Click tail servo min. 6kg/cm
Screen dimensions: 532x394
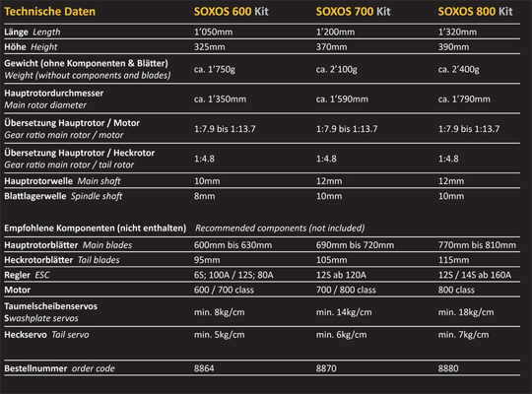tap(341, 335)
